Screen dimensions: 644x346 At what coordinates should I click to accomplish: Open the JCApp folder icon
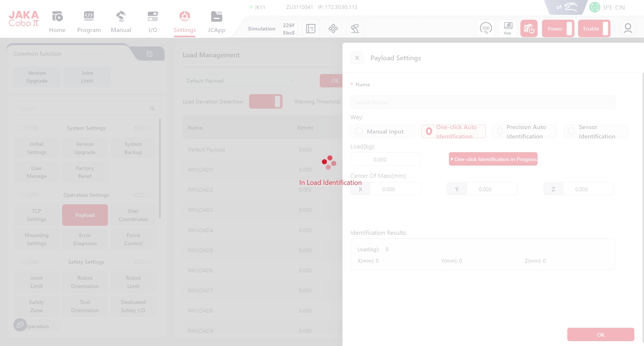click(216, 17)
